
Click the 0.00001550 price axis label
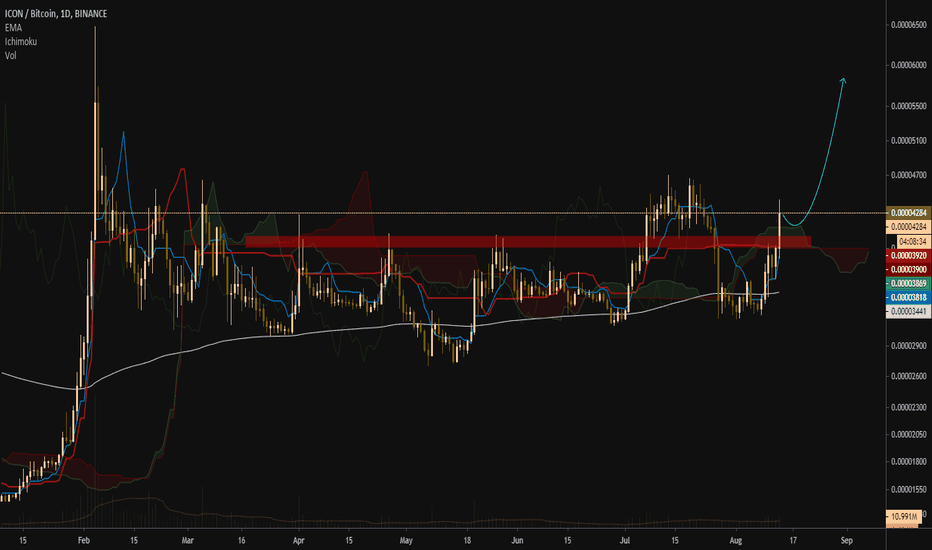pyautogui.click(x=908, y=489)
